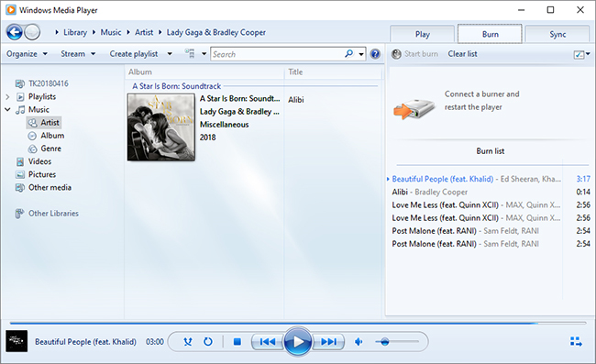Click the playback seek bar
This screenshot has width=596, height=364.
coord(298,323)
